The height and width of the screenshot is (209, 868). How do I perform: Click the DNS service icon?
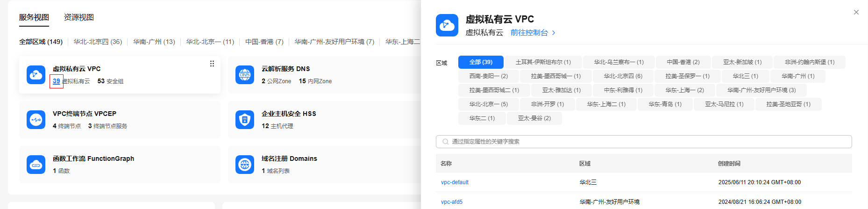(245, 75)
